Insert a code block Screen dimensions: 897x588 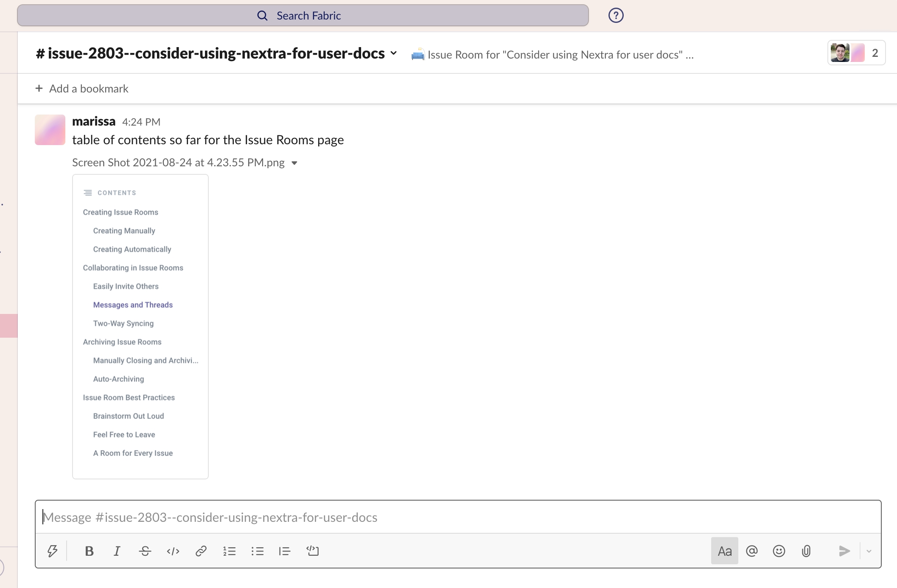tap(313, 551)
